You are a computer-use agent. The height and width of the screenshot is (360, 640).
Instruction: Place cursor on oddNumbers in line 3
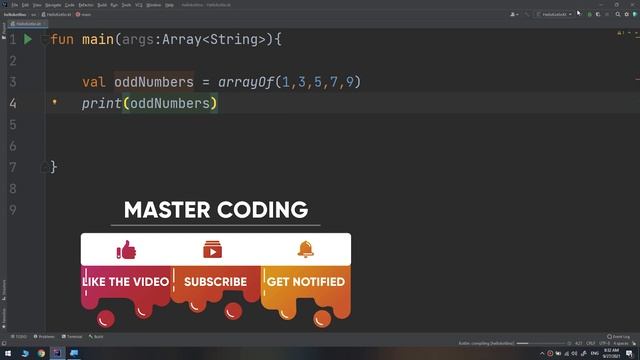[x=154, y=82]
